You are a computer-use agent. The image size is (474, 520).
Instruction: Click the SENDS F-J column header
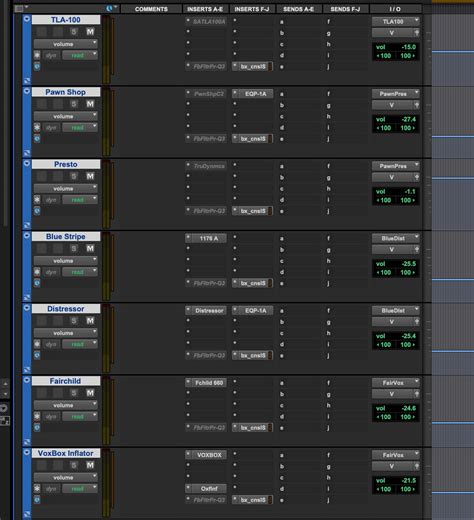tap(345, 9)
